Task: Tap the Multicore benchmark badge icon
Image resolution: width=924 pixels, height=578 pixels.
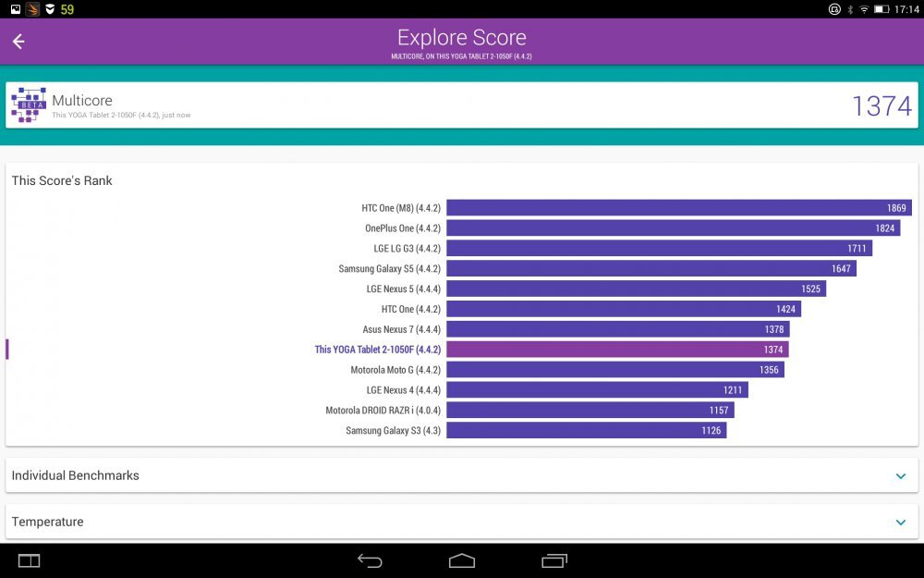Action: (x=27, y=105)
